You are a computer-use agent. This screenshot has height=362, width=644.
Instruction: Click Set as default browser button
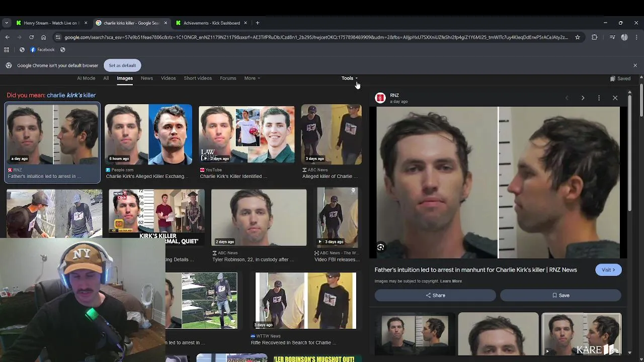pyautogui.click(x=122, y=65)
